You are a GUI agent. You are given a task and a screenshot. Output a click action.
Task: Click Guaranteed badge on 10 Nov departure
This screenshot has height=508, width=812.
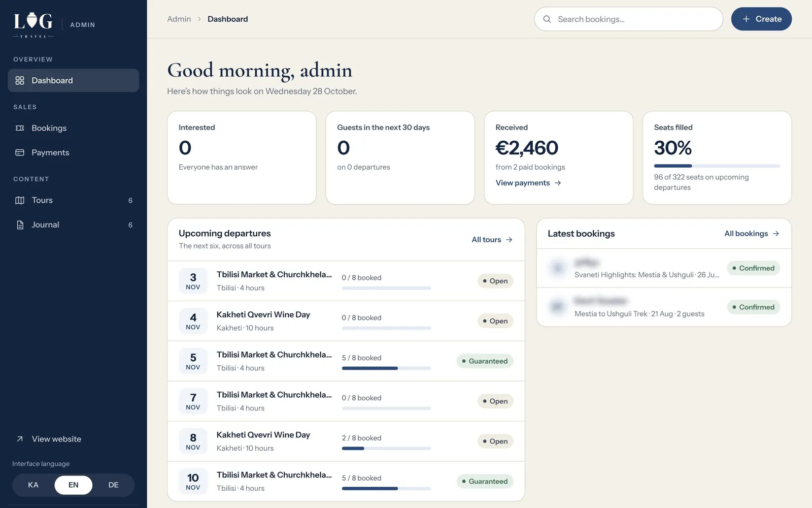pyautogui.click(x=485, y=482)
